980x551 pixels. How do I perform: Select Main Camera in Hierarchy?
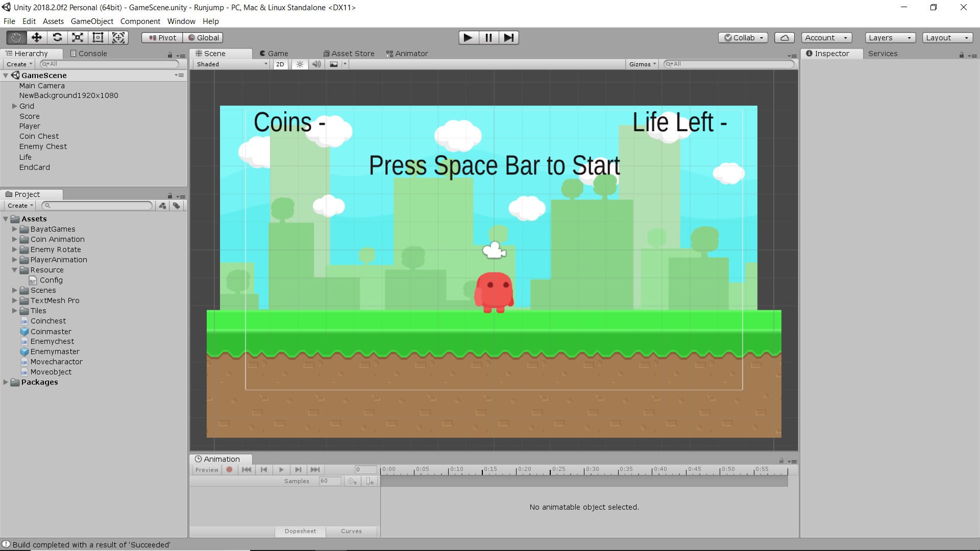point(42,86)
